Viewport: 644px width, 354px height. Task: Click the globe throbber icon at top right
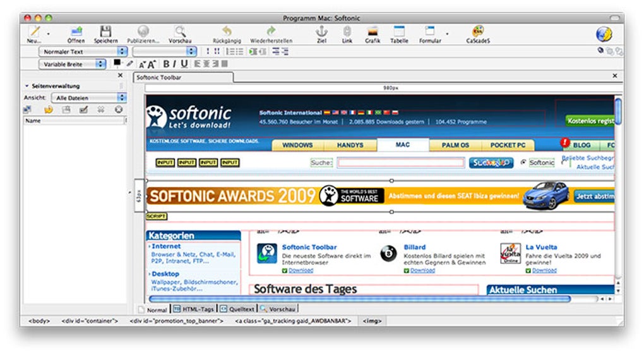tap(604, 34)
